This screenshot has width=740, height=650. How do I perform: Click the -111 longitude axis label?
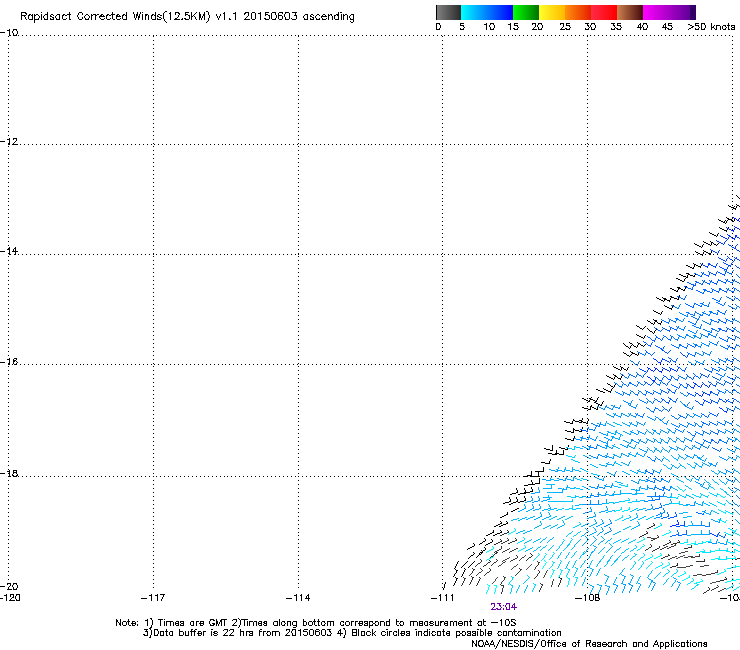[443, 598]
